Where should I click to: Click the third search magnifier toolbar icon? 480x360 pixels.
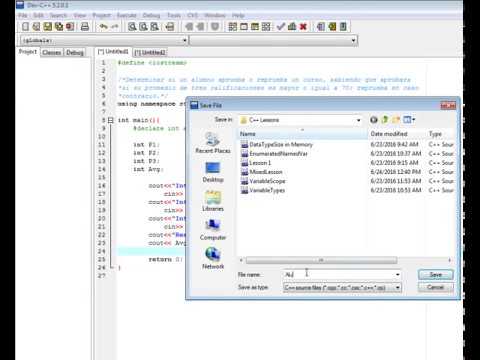[x=155, y=27]
